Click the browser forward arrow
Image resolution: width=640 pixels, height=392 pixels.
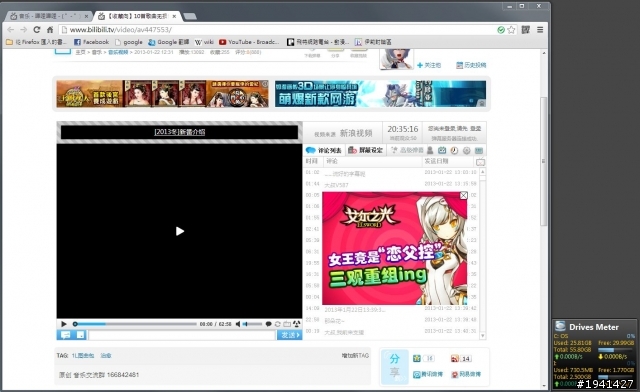pyautogui.click(x=23, y=30)
